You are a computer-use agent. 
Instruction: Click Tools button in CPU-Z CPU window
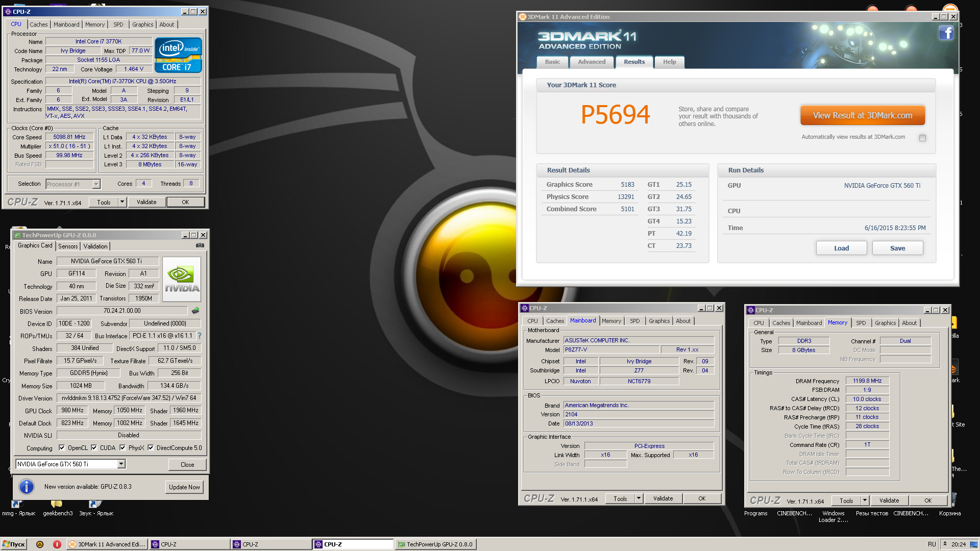click(104, 202)
